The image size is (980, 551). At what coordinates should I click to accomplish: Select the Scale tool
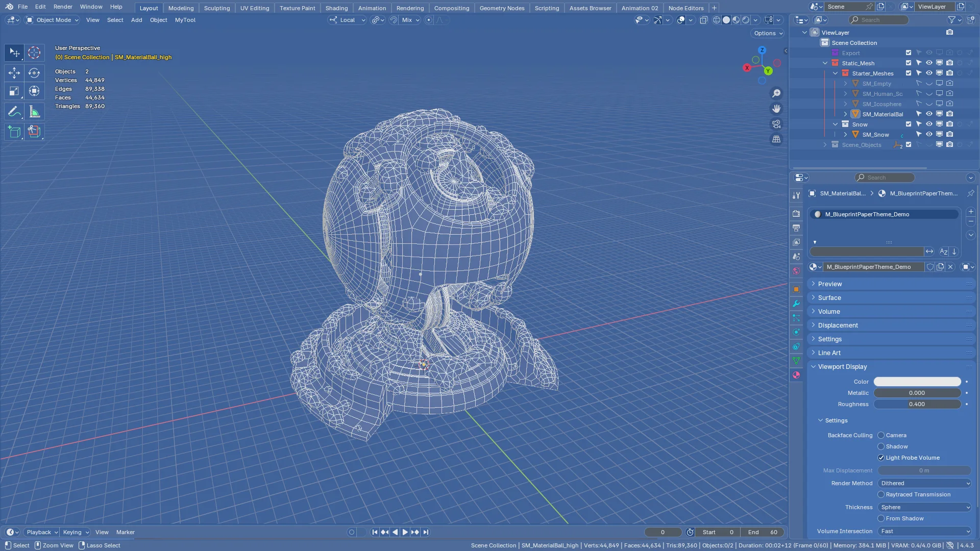point(14,91)
